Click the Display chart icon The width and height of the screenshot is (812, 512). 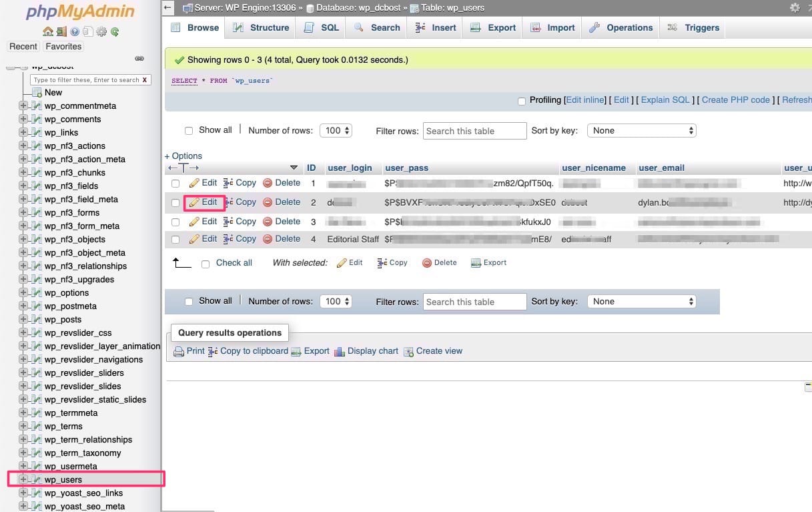coord(339,351)
